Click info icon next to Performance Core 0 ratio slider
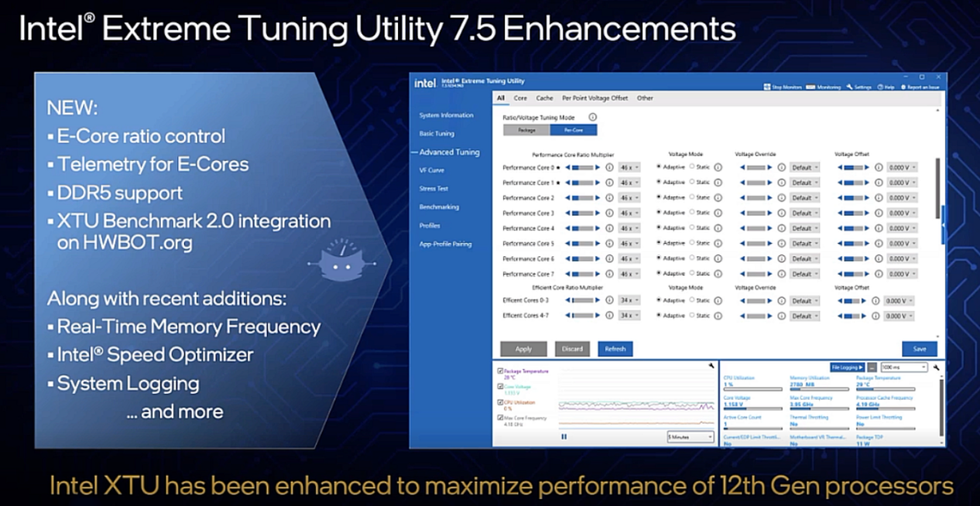This screenshot has height=506, width=980. (609, 167)
